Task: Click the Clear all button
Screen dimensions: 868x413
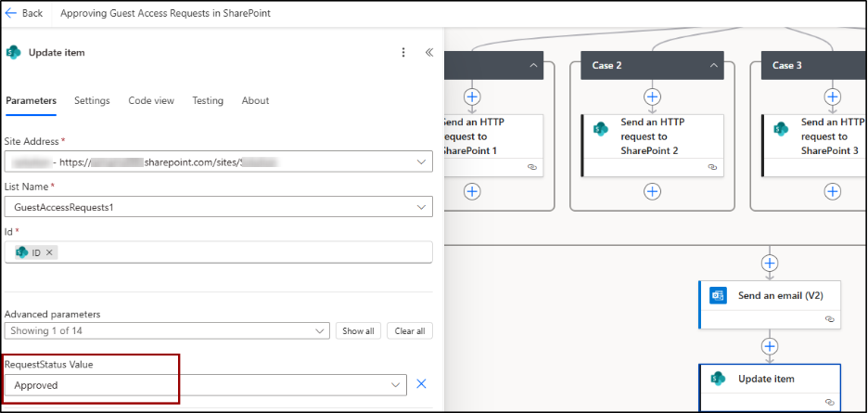Action: tap(409, 331)
